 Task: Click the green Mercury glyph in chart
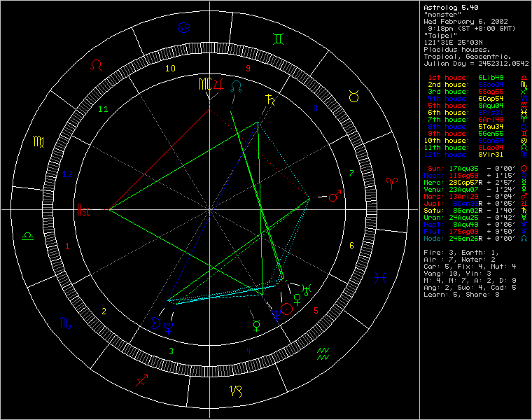[257, 325]
